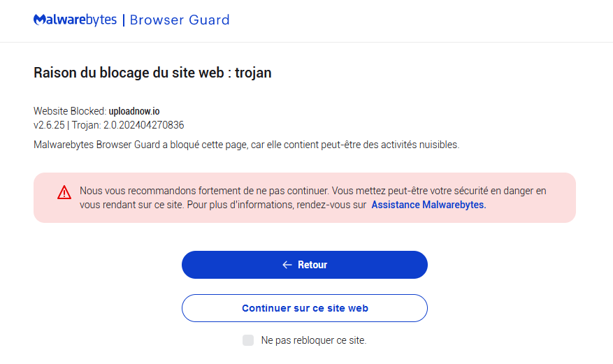
Task: Click the red warning triangle icon
Action: pyautogui.click(x=64, y=192)
